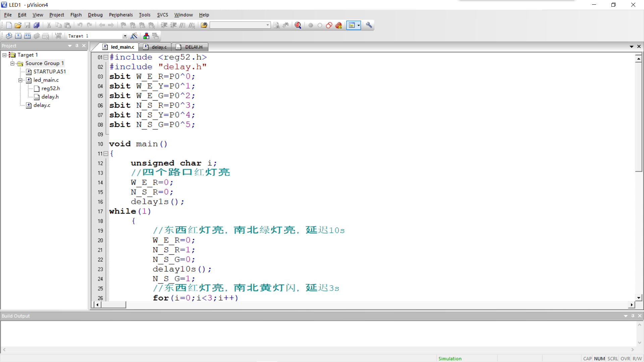Image resolution: width=644 pixels, height=362 pixels.
Task: Collapse fold marker at line 11
Action: click(106, 154)
